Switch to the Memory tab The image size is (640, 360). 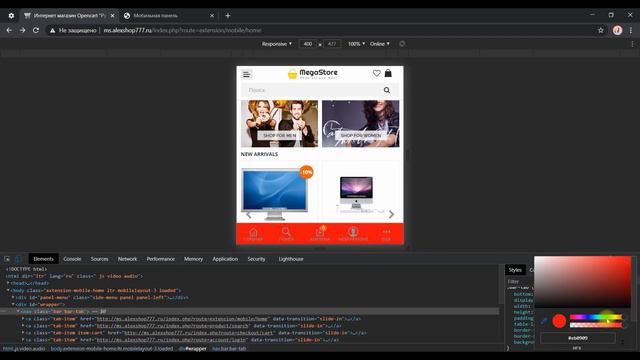click(x=193, y=259)
